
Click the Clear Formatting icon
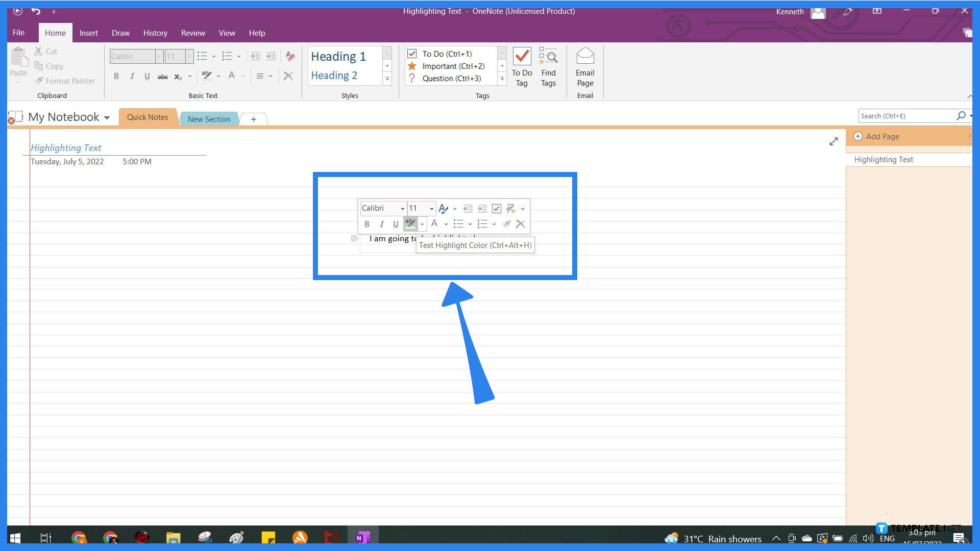pos(290,56)
